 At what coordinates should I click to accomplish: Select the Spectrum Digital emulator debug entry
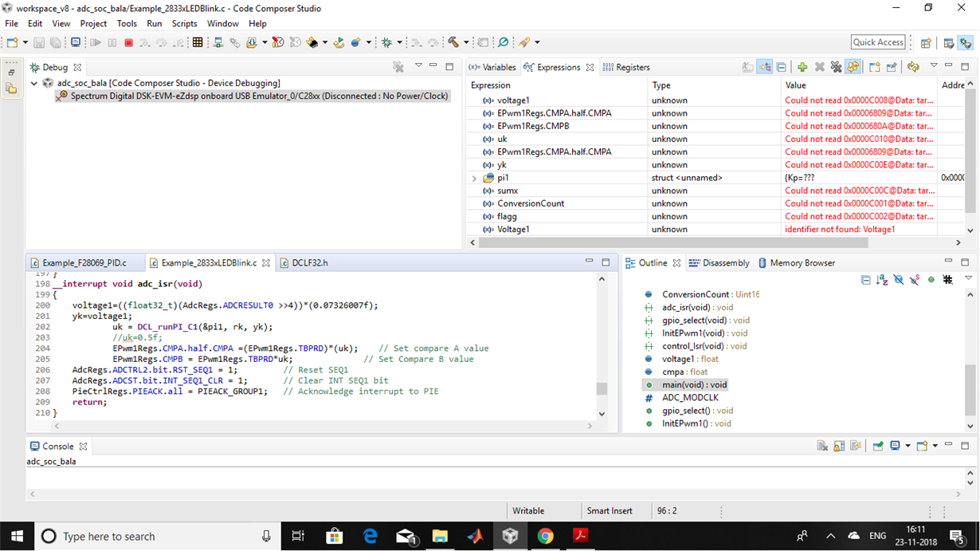click(252, 96)
